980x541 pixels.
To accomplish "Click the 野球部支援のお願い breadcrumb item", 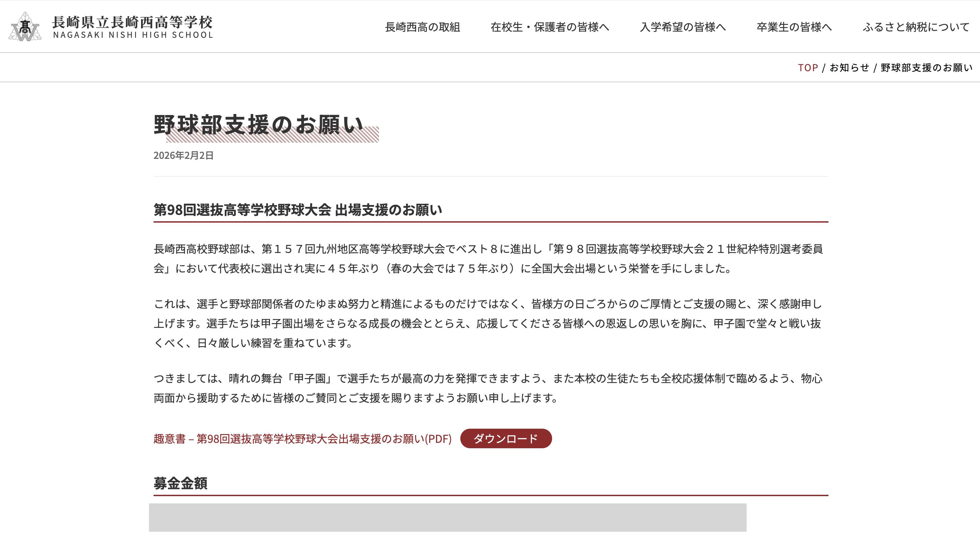I will coord(926,68).
